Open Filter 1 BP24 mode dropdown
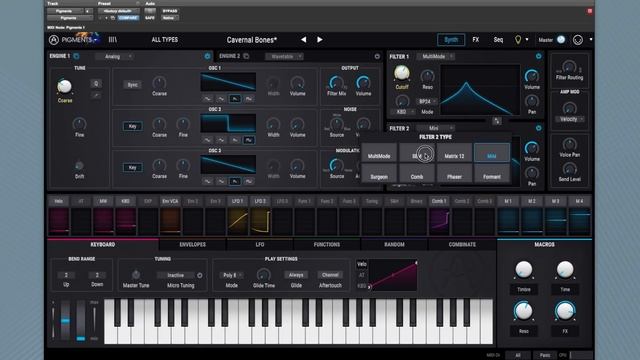This screenshot has height=360, width=640. [x=427, y=101]
